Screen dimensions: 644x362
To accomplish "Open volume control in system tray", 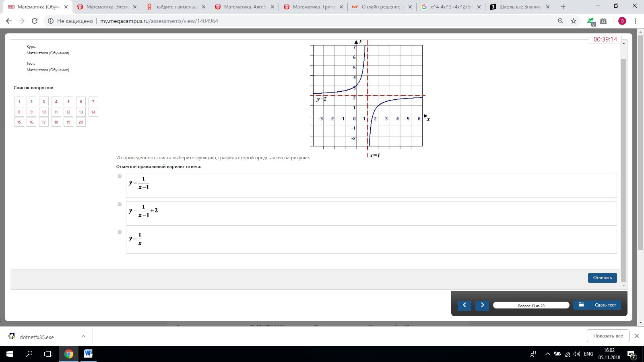I will (577, 354).
